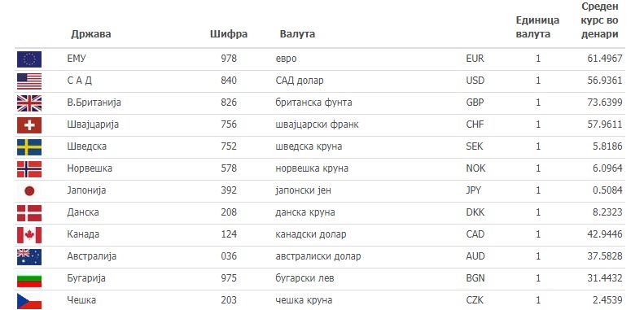644x310 pixels.
Task: Select the Sweden flag icon
Action: pos(29,147)
